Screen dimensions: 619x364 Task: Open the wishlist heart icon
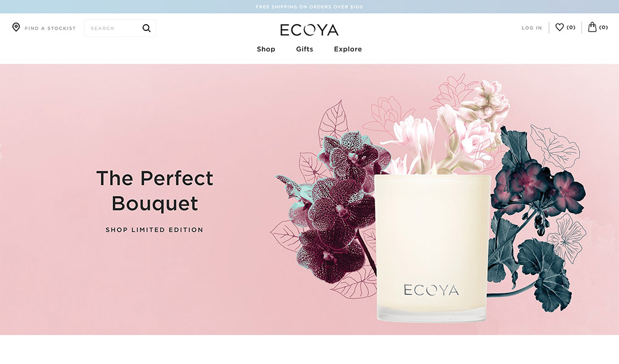pos(560,27)
